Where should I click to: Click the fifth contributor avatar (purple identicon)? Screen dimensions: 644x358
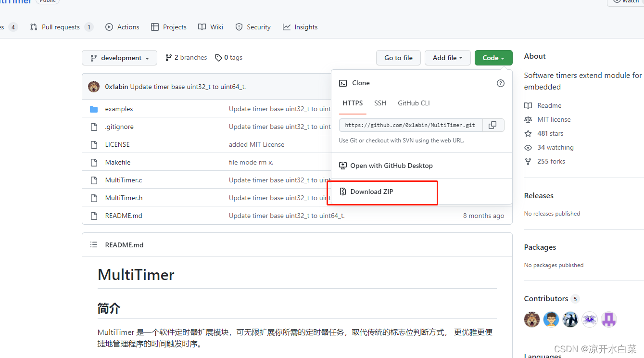tap(609, 320)
